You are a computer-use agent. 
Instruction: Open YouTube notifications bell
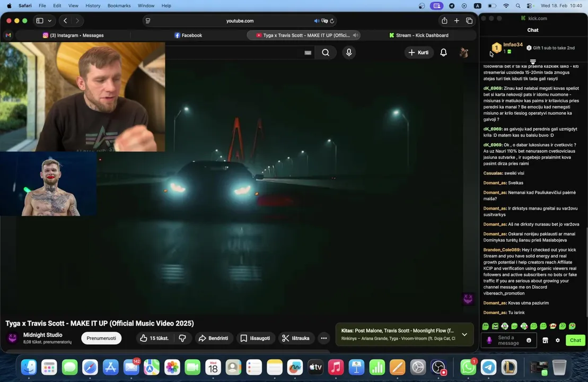[443, 53]
